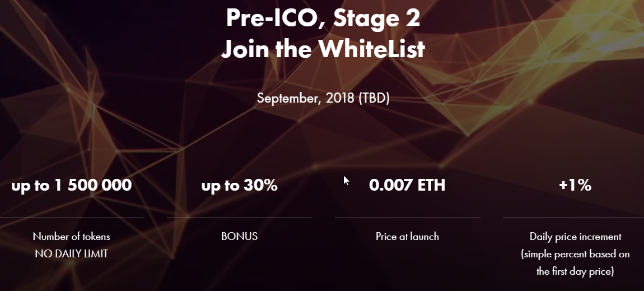Viewport: 644px width, 291px height.
Task: Click the word 'WhiteList' in the title
Action: (371, 49)
